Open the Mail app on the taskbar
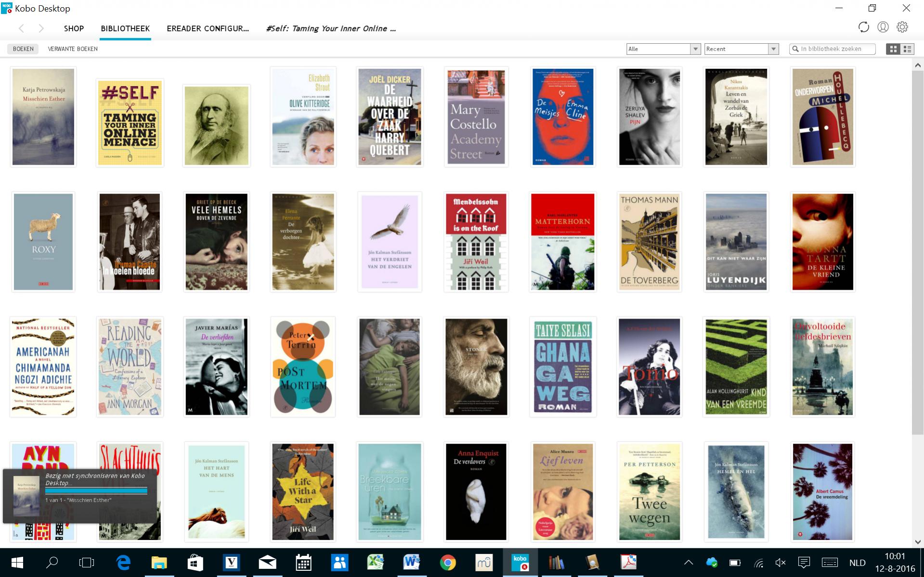This screenshot has width=924, height=577. [267, 563]
